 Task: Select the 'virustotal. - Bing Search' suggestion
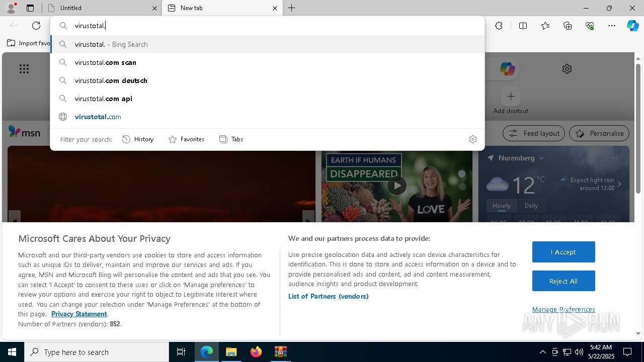click(x=267, y=44)
